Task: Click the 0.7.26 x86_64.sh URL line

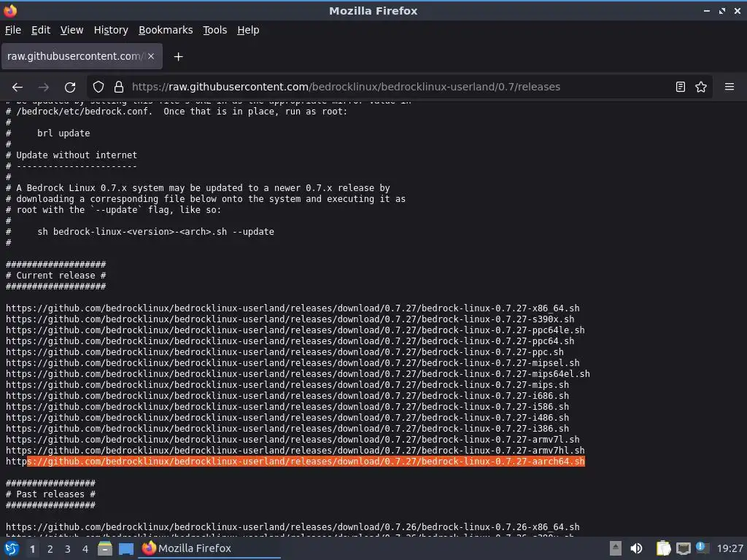Action: click(x=293, y=527)
